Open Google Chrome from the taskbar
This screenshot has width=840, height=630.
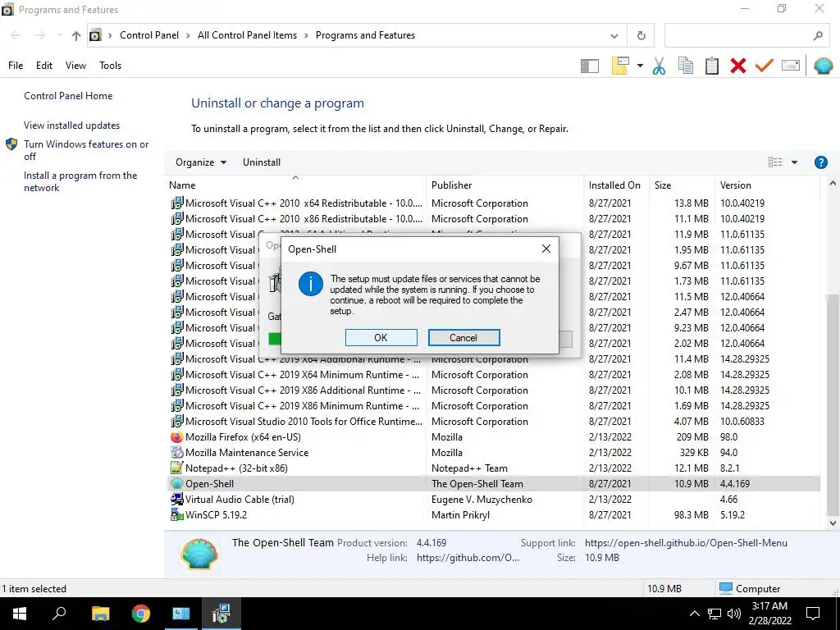141,614
